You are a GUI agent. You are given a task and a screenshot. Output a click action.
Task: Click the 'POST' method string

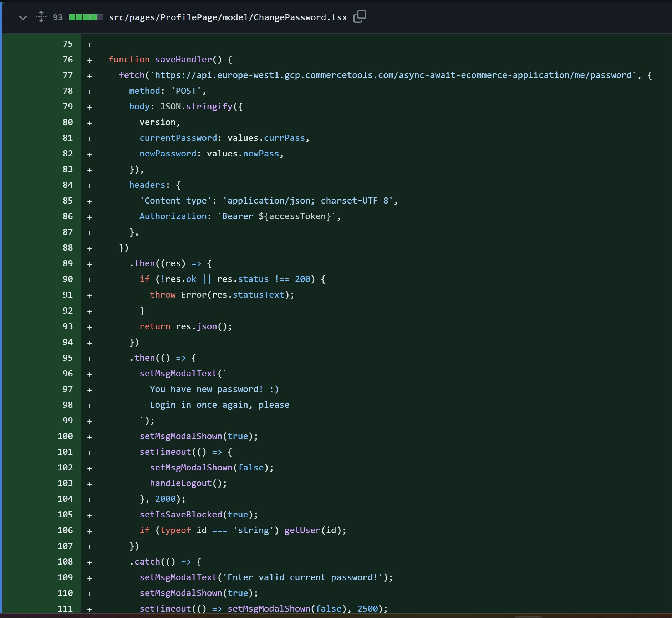186,91
